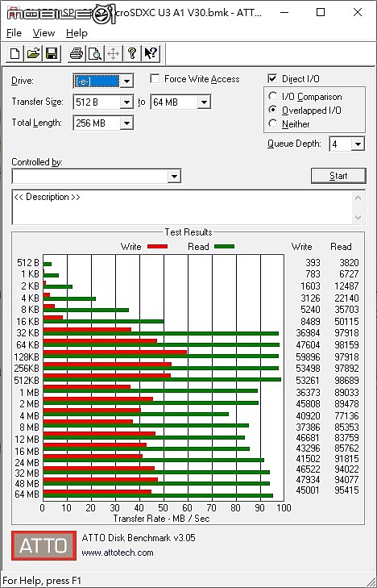This screenshot has height=588, width=377.
Task: Toggle the Direct I/O checkbox
Action: [272, 78]
